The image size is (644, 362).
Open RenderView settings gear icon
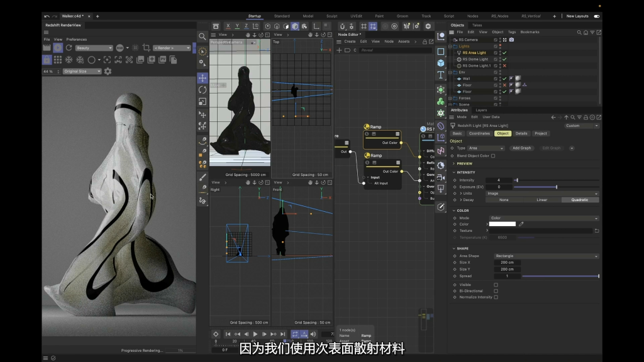(x=108, y=72)
